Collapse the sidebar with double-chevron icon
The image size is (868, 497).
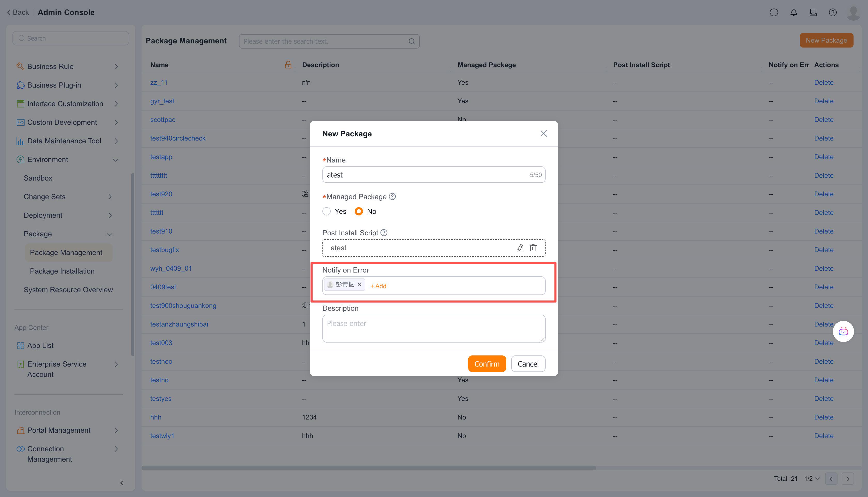click(121, 483)
